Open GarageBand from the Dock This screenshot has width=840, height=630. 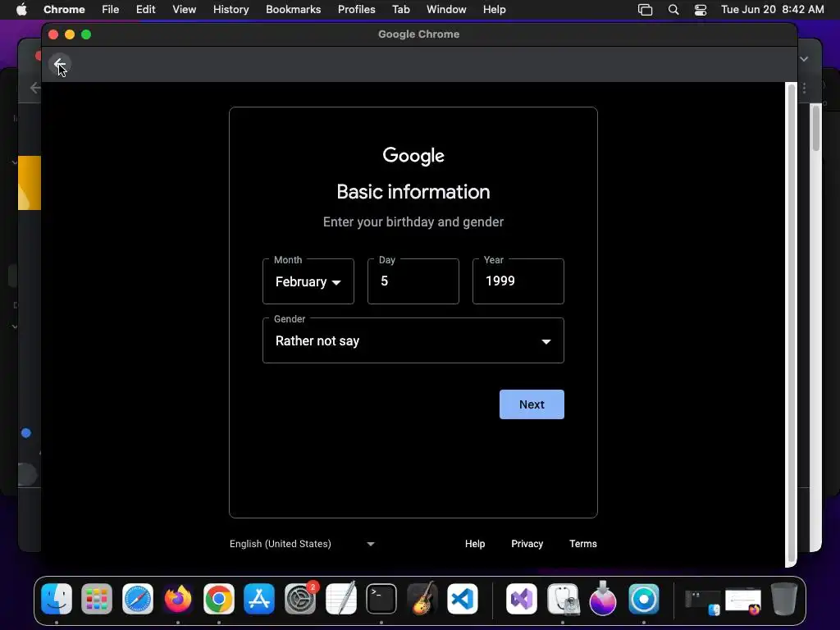click(422, 598)
